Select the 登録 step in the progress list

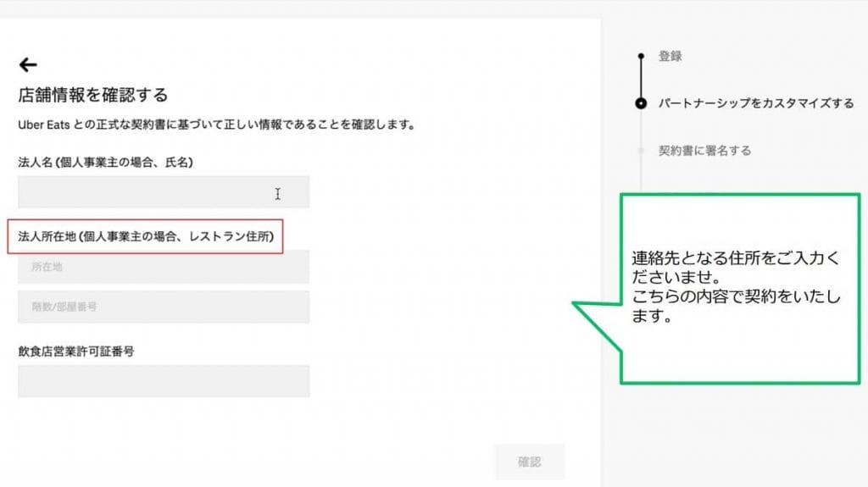670,56
